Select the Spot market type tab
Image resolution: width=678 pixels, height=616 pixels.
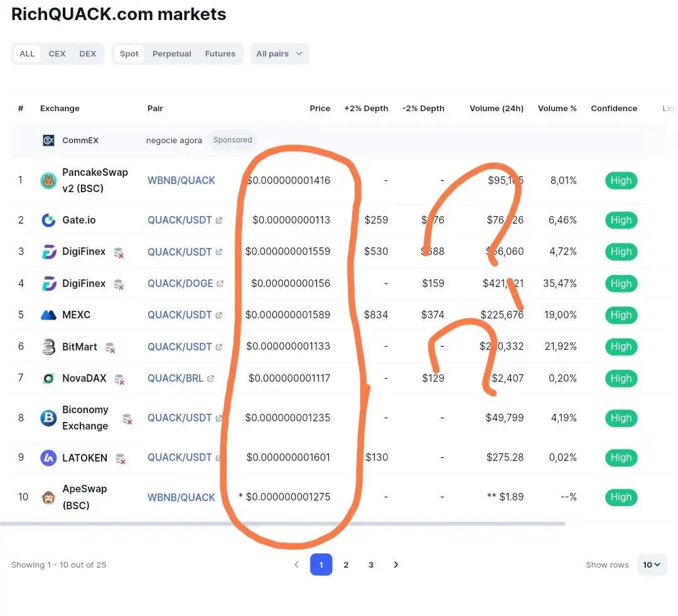point(129,53)
